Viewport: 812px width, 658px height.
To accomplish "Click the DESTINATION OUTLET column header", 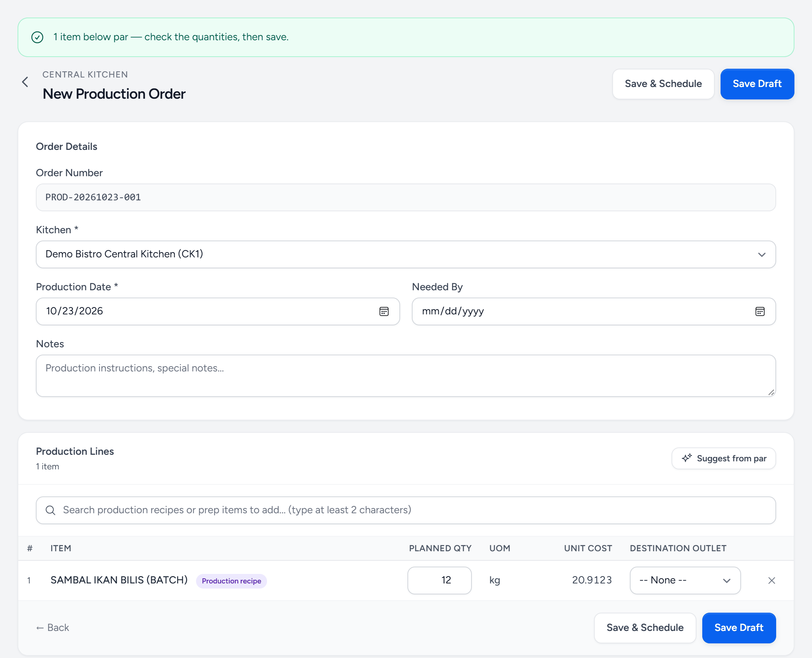I will pyautogui.click(x=678, y=548).
